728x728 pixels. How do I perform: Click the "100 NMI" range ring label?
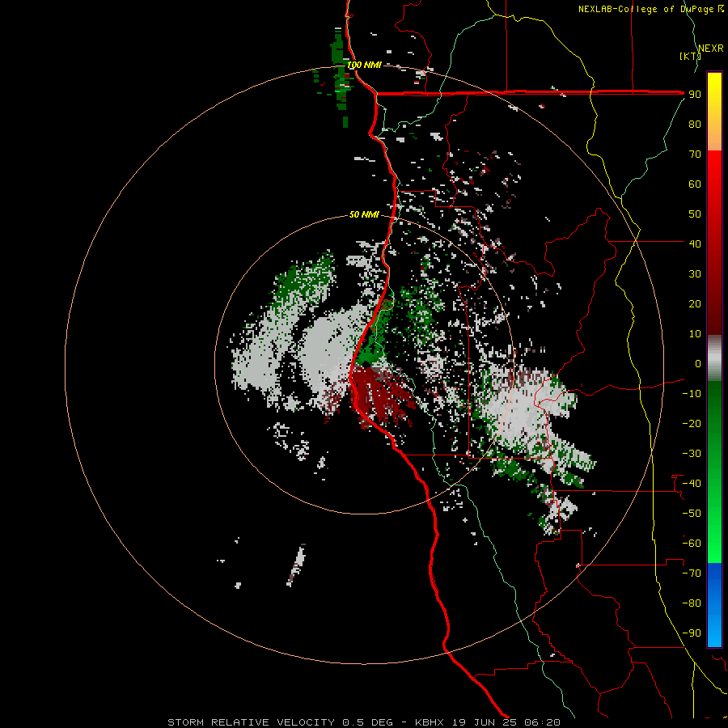click(364, 65)
